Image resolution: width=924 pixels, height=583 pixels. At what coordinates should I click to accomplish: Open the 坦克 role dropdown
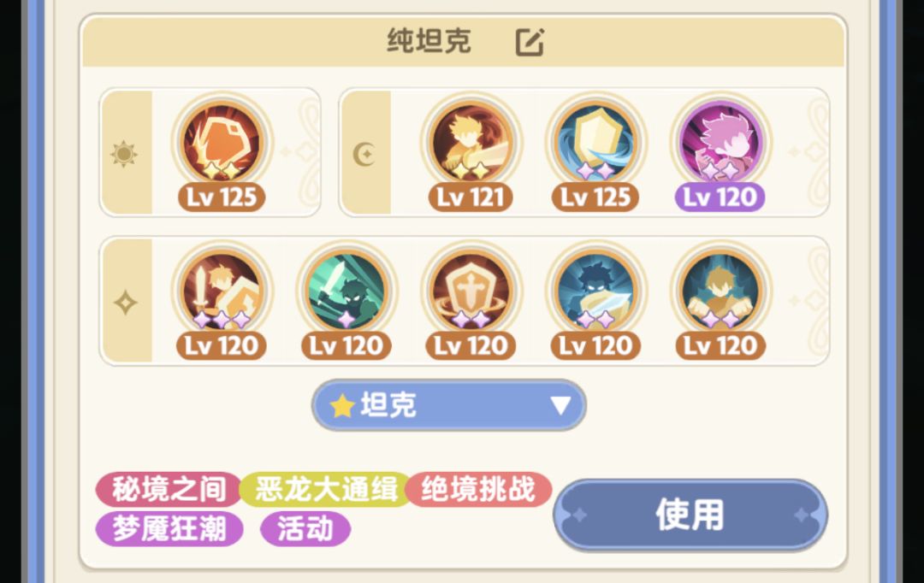[x=449, y=405]
